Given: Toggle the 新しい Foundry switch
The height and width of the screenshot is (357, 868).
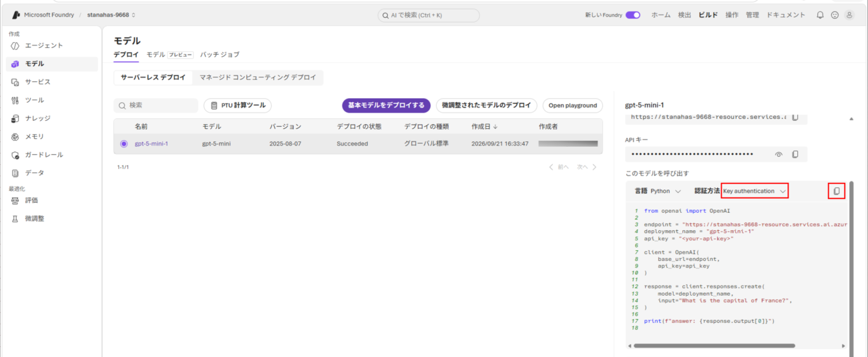Looking at the screenshot, I should [x=633, y=15].
